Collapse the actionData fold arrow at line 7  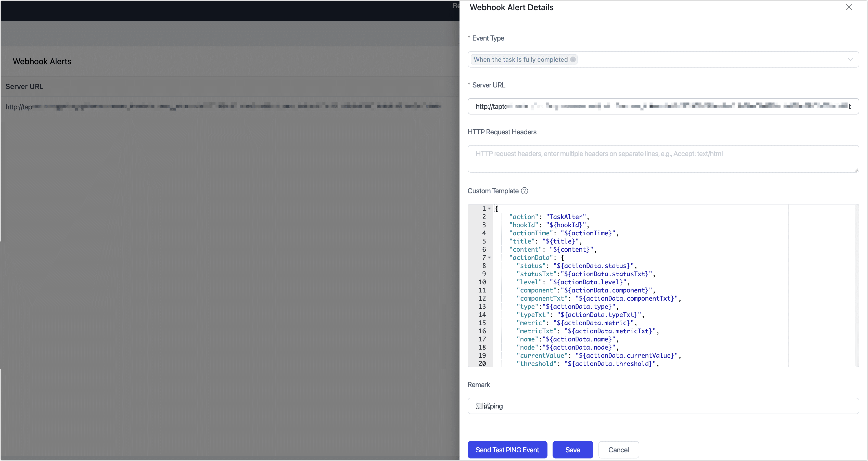490,258
